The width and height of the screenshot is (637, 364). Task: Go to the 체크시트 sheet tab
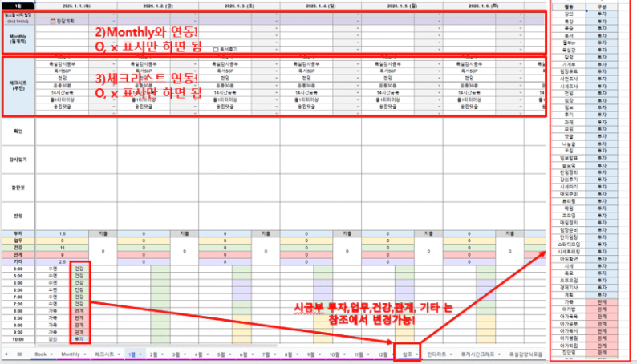pyautogui.click(x=104, y=354)
